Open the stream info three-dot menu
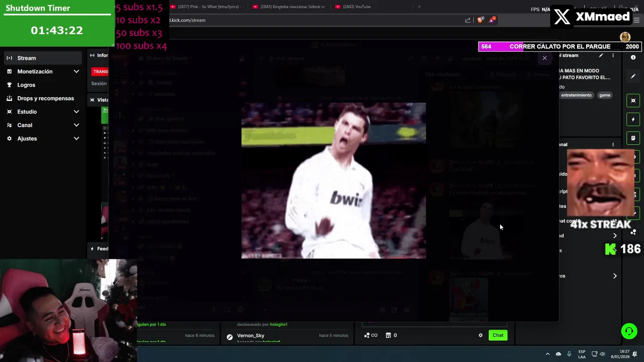644x362 pixels. coord(613,55)
